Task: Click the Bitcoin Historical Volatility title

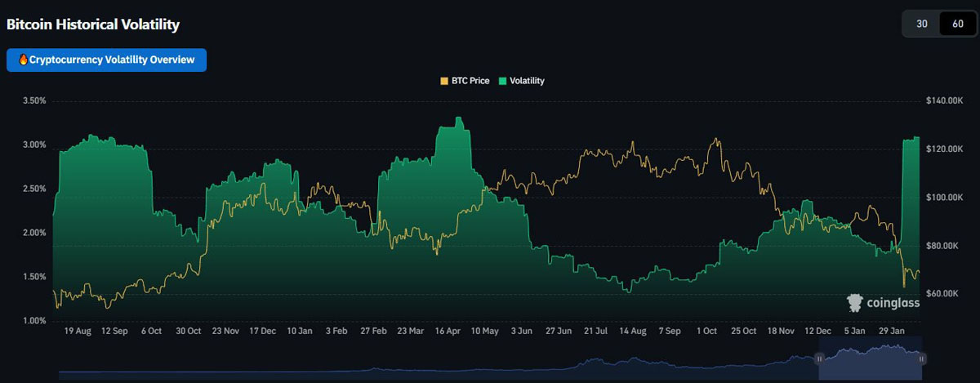Action: 92,24
